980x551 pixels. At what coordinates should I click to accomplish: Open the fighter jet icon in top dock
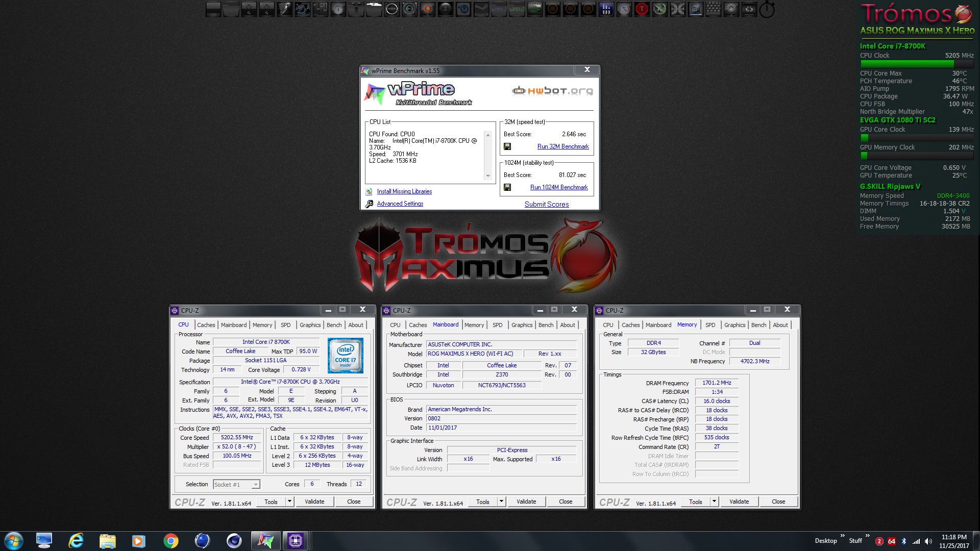point(659,9)
